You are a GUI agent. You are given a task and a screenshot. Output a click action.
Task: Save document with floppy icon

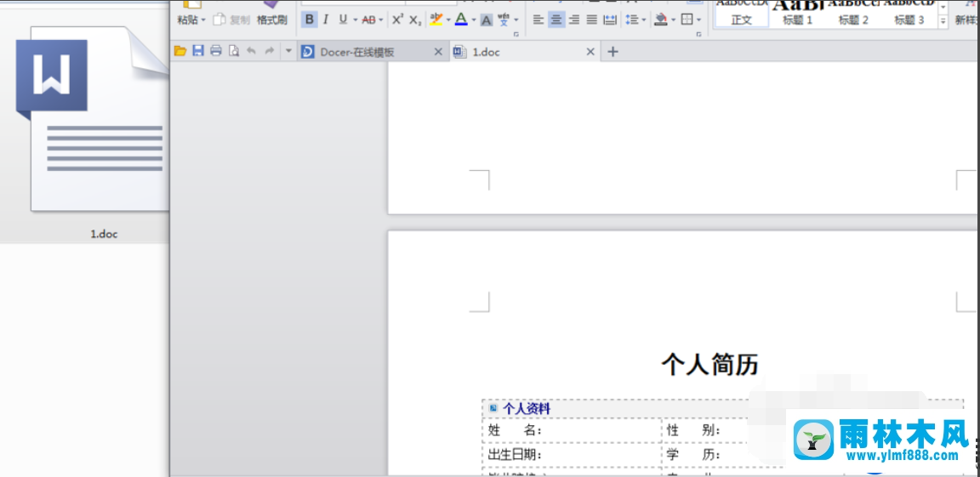tap(198, 51)
